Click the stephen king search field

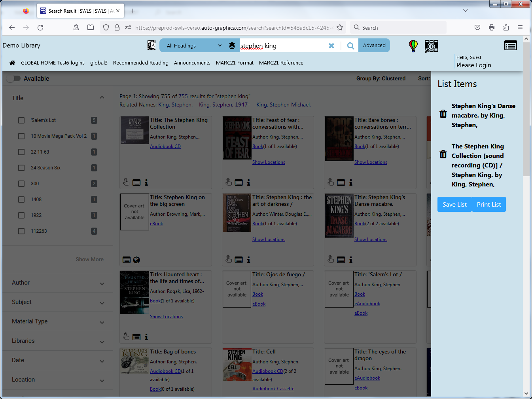click(x=283, y=46)
